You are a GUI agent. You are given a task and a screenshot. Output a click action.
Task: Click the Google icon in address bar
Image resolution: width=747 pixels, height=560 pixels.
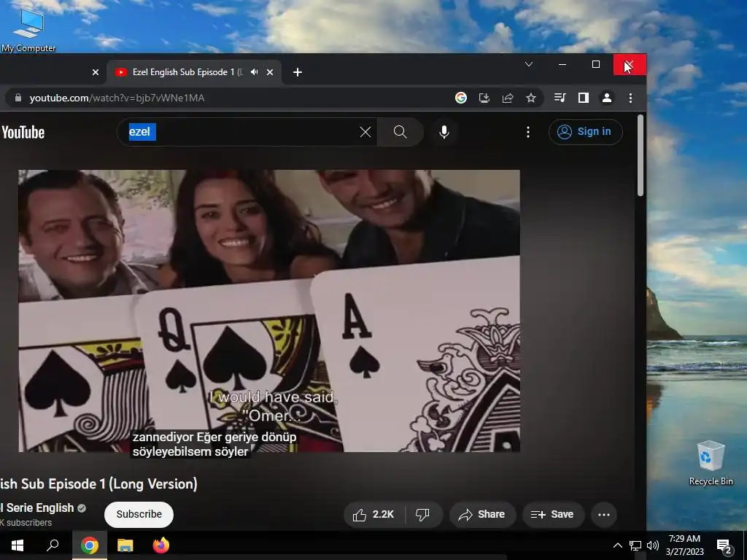(461, 98)
